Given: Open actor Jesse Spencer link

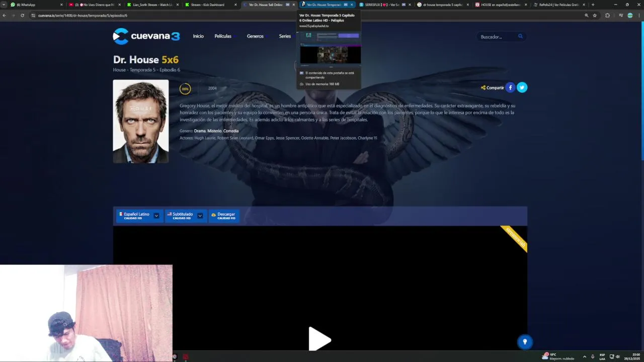Looking at the screenshot, I should (287, 138).
